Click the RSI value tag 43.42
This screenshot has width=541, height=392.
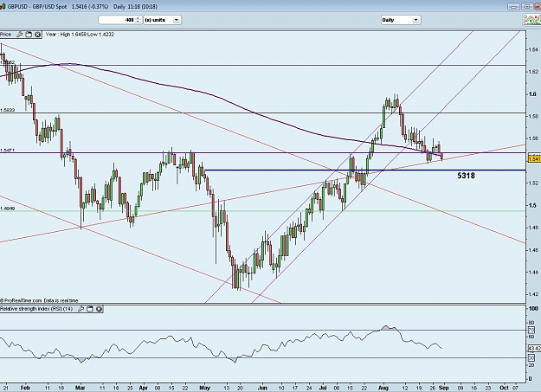click(534, 349)
